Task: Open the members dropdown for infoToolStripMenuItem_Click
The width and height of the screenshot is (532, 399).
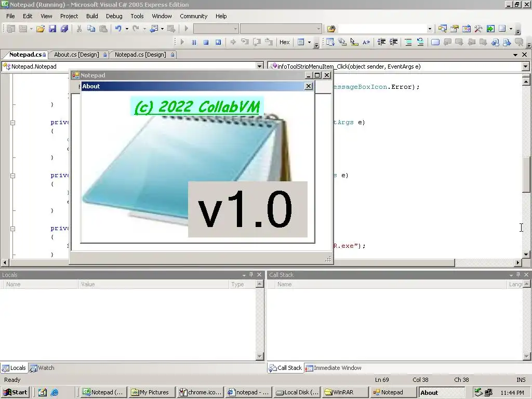Action: coord(526,66)
